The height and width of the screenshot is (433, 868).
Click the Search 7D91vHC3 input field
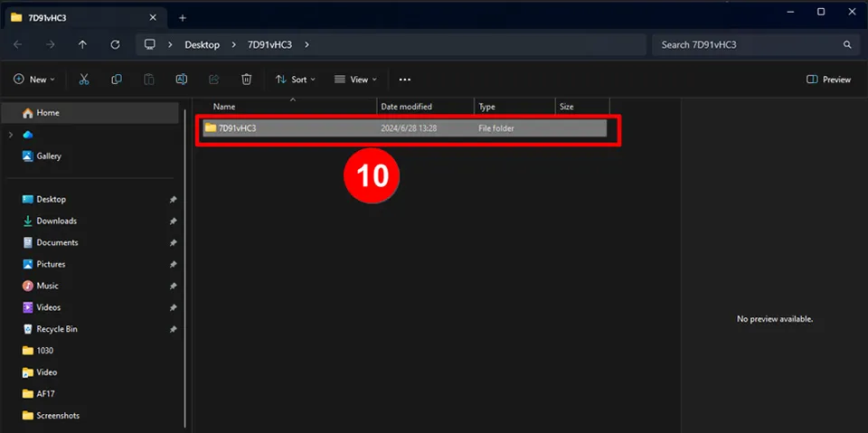click(x=746, y=44)
